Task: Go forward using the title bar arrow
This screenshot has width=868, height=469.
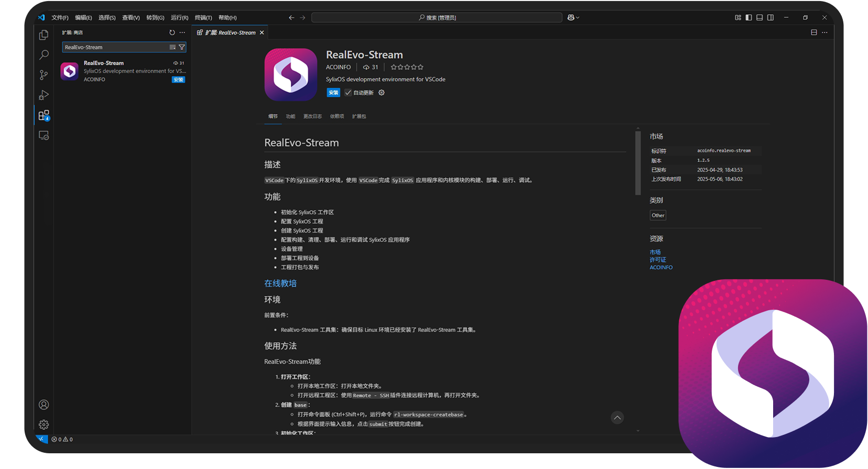Action: pyautogui.click(x=302, y=18)
